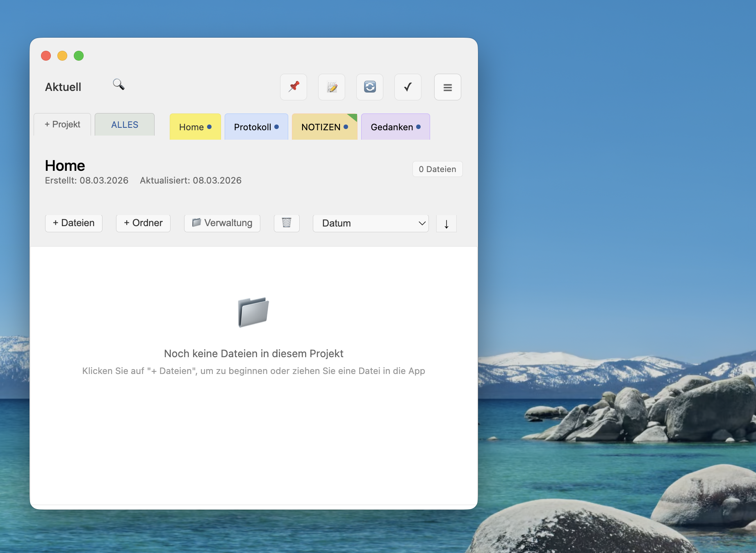Viewport: 756px width, 553px height.
Task: Open the hamburger menu
Action: (x=448, y=87)
